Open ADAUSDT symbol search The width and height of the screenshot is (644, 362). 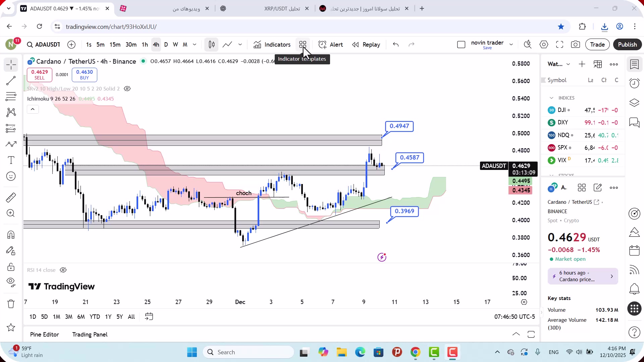pos(44,45)
